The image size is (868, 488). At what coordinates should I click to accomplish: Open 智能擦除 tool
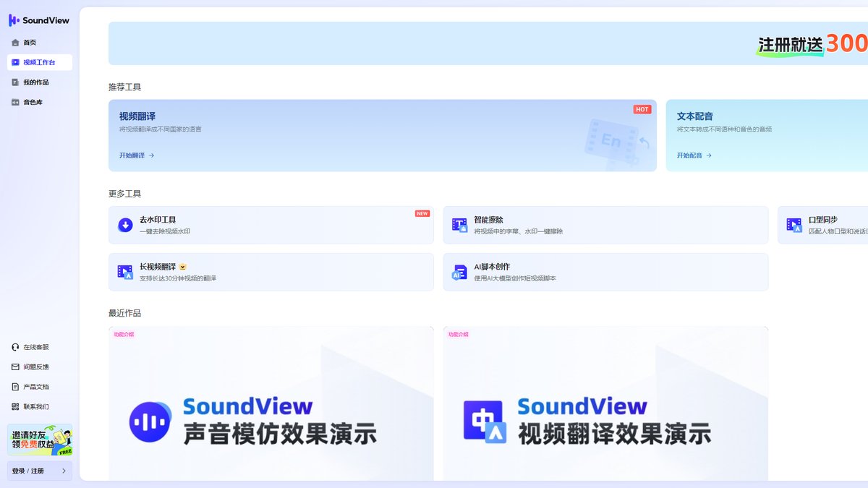coord(605,225)
